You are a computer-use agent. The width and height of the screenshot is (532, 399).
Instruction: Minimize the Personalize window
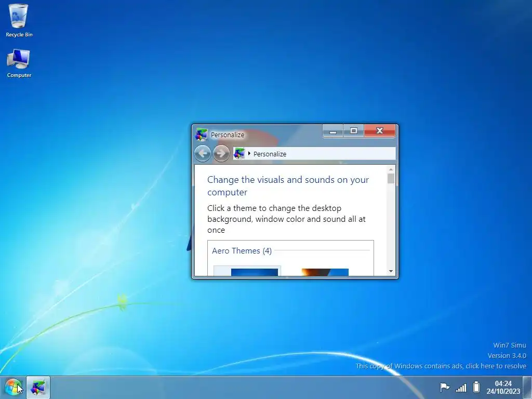[333, 131]
